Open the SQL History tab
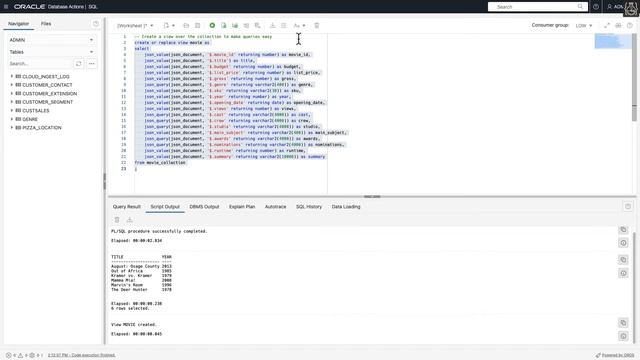Image resolution: width=640 pixels, height=360 pixels. click(x=309, y=207)
